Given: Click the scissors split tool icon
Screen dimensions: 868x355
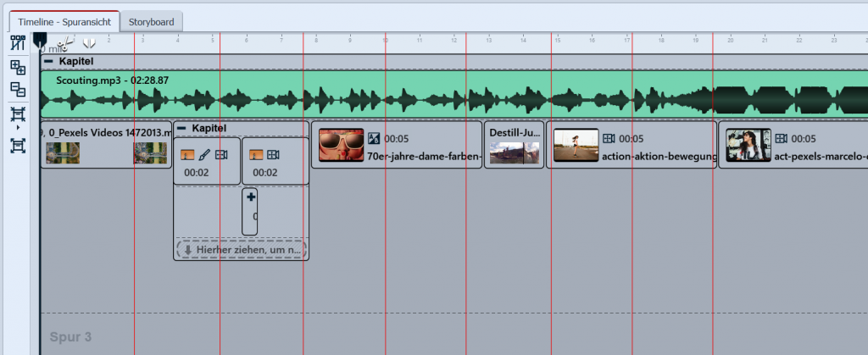Looking at the screenshot, I should [x=65, y=43].
